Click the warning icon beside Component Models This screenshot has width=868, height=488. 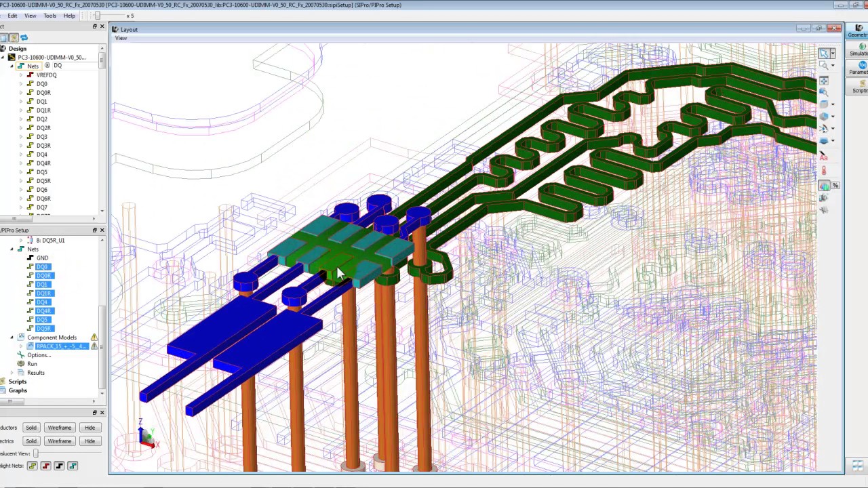pyautogui.click(x=94, y=338)
